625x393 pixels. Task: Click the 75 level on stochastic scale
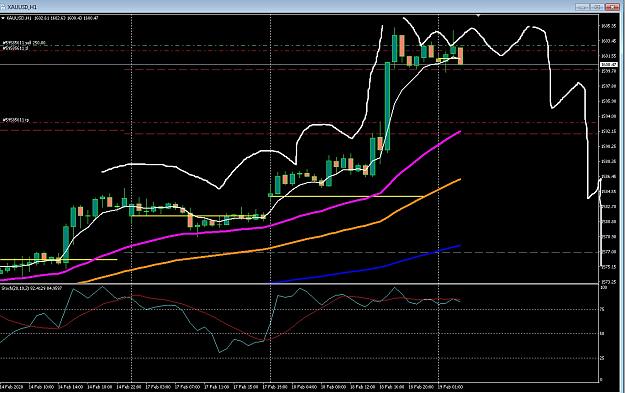(x=602, y=310)
